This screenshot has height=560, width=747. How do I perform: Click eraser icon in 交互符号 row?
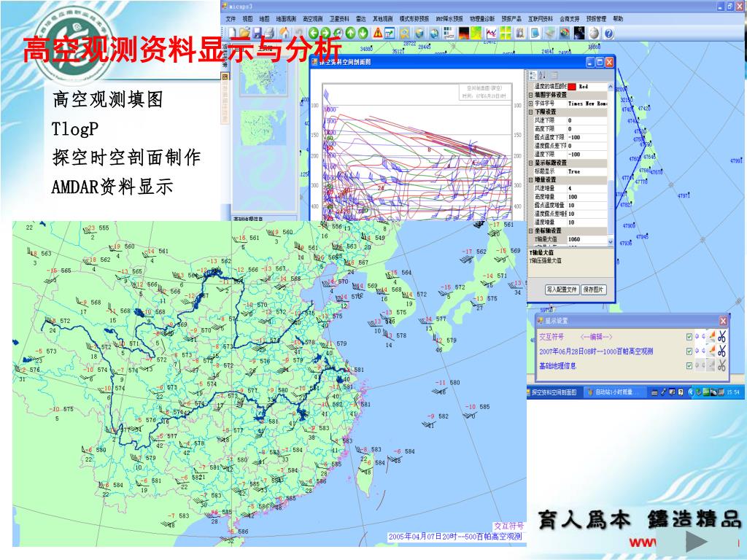[x=711, y=337]
